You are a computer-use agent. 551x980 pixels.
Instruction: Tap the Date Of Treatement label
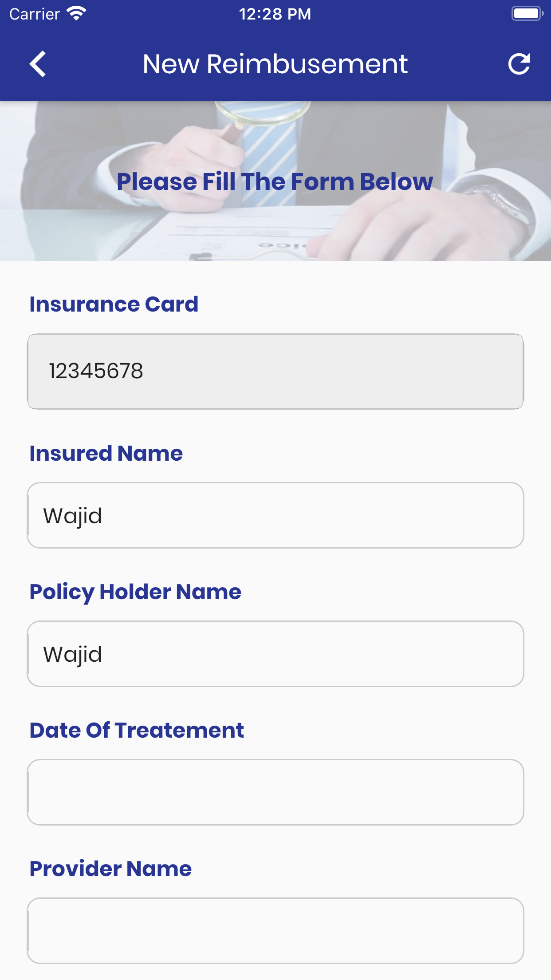(x=137, y=731)
